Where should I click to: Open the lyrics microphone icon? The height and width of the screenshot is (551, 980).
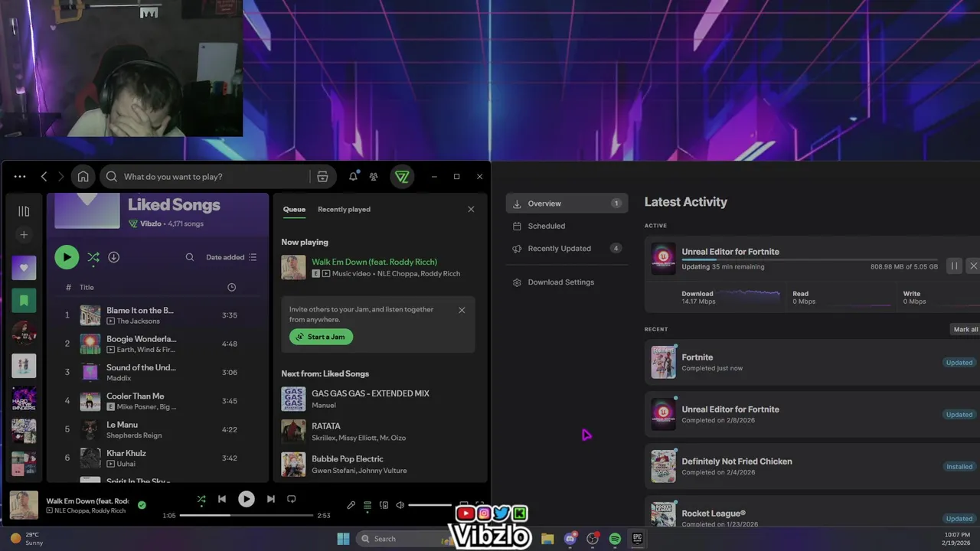[351, 505]
